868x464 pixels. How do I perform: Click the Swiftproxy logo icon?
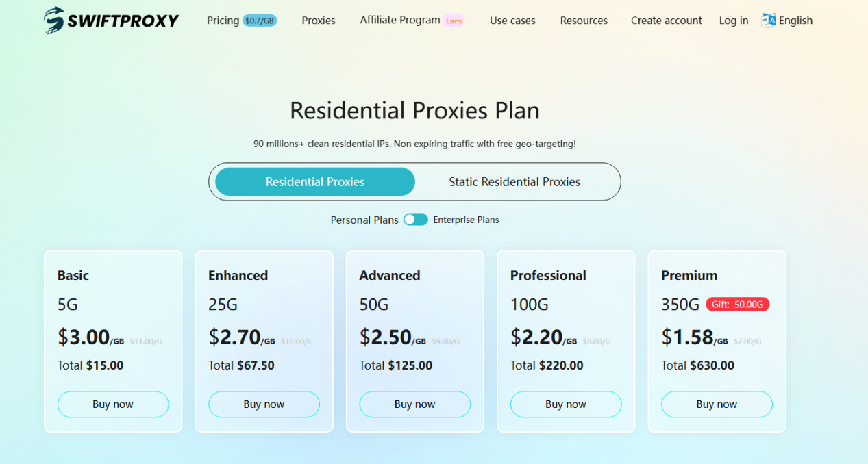coord(54,21)
